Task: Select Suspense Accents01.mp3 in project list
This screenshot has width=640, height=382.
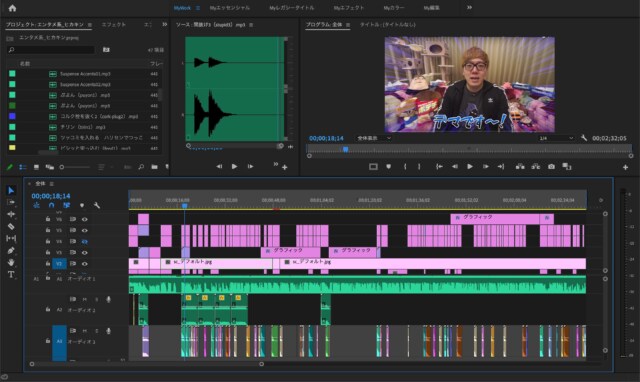Action: (85, 74)
